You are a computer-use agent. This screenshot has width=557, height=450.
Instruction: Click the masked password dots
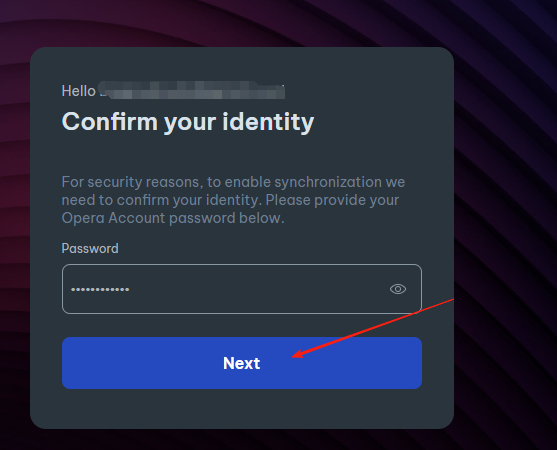(100, 290)
